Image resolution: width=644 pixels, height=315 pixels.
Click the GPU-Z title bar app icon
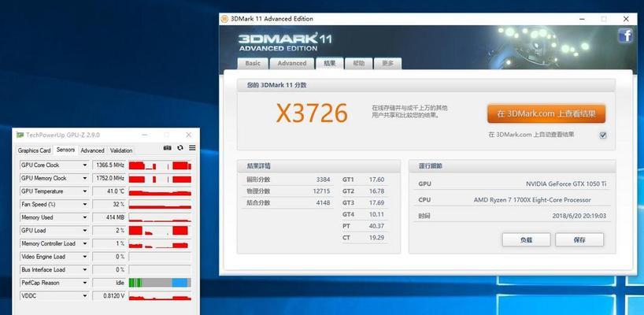coord(20,135)
